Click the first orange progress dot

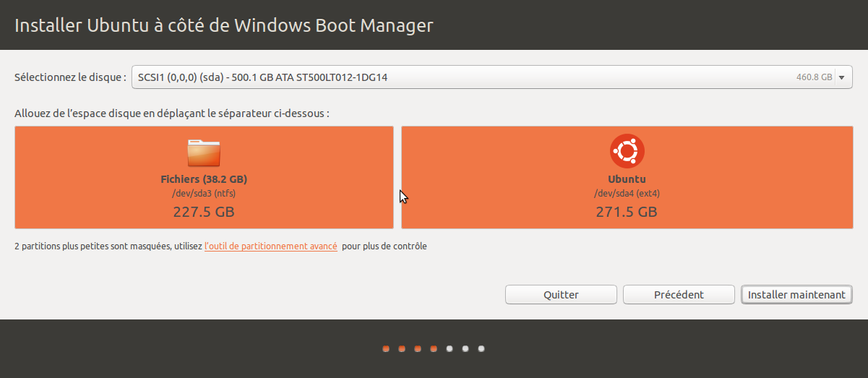[x=386, y=349]
